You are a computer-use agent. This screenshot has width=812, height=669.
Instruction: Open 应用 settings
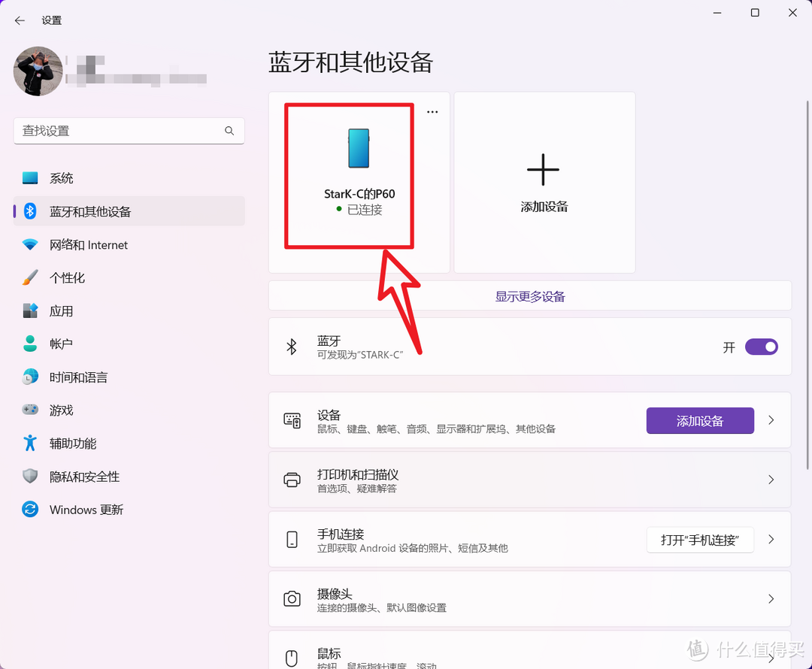click(129, 310)
